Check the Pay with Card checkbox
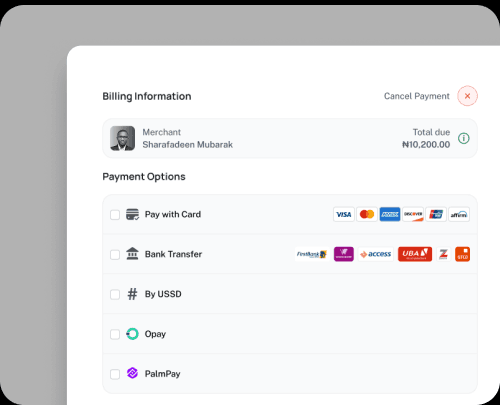 point(115,215)
